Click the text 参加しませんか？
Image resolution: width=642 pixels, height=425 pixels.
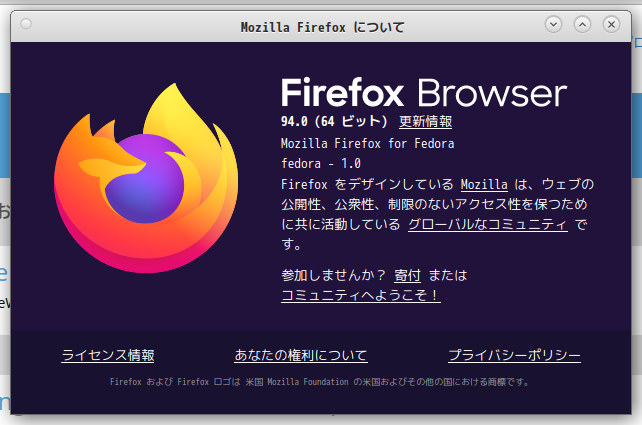point(333,275)
